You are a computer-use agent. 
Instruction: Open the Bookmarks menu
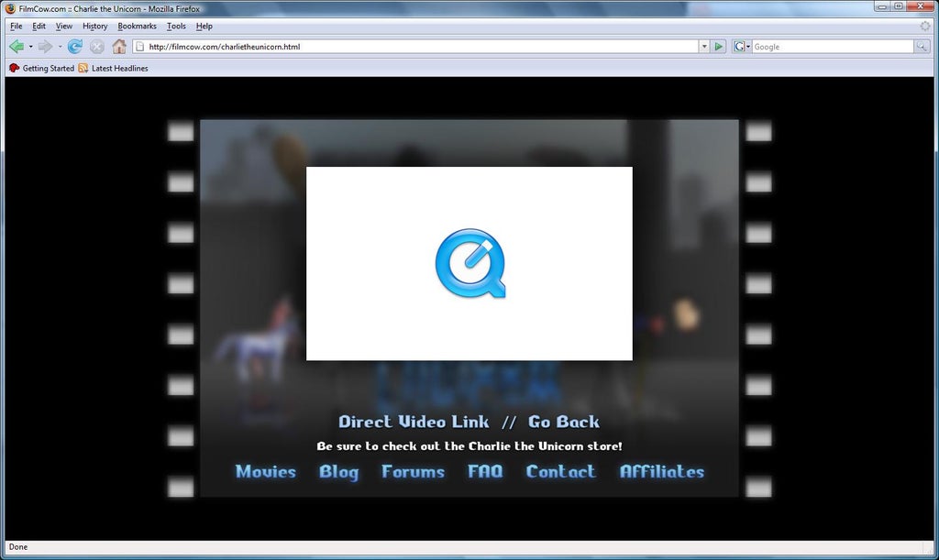coord(138,26)
